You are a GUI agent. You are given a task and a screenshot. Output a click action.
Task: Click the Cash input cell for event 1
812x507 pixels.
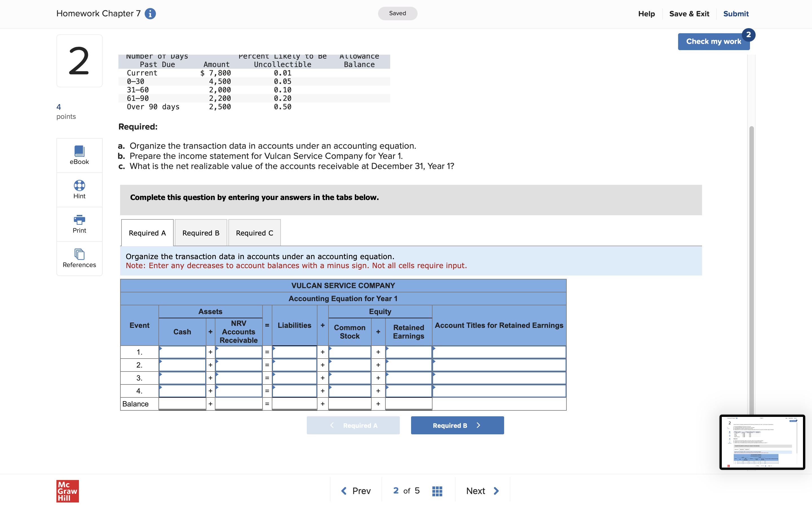[x=182, y=352]
